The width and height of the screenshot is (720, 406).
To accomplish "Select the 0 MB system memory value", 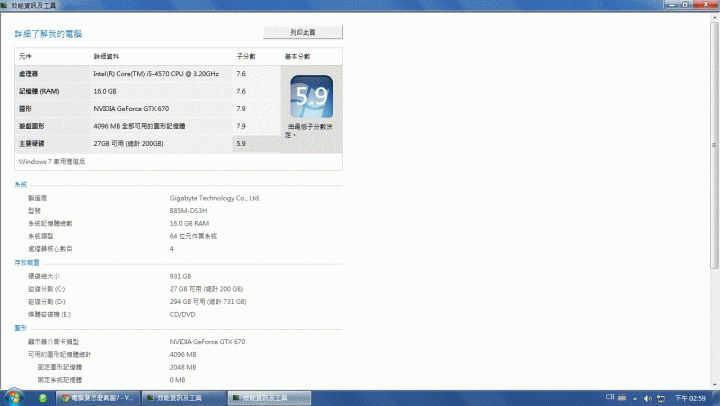I will (x=177, y=380).
